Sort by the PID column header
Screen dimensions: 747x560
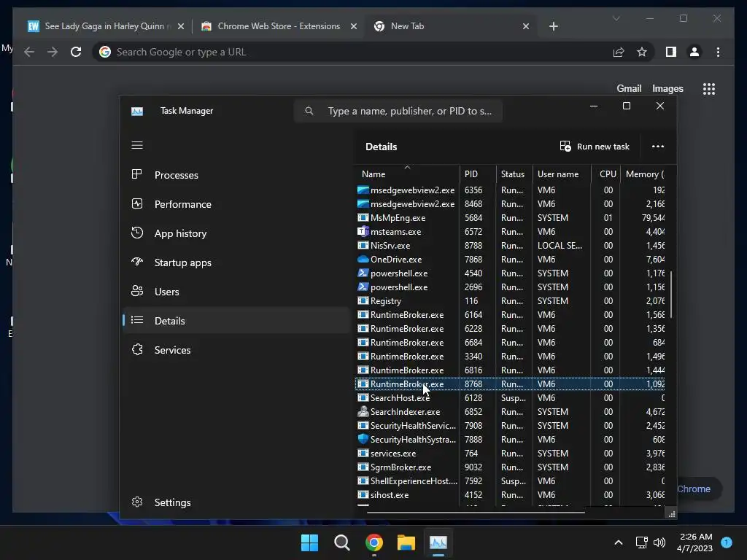coord(478,174)
